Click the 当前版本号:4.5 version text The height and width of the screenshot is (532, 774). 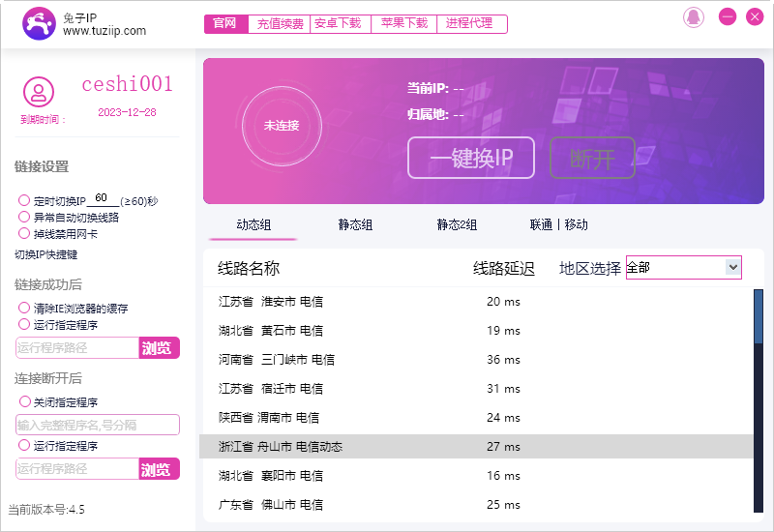46,510
